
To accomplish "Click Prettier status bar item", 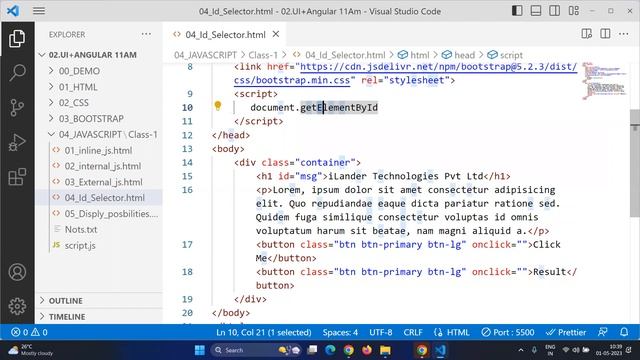I will (566, 332).
